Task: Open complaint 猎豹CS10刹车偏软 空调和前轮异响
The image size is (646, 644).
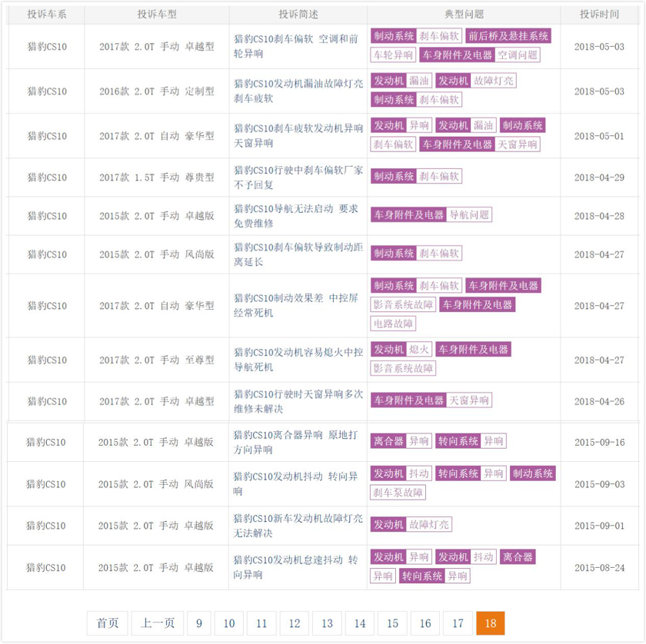Action: coord(296,46)
